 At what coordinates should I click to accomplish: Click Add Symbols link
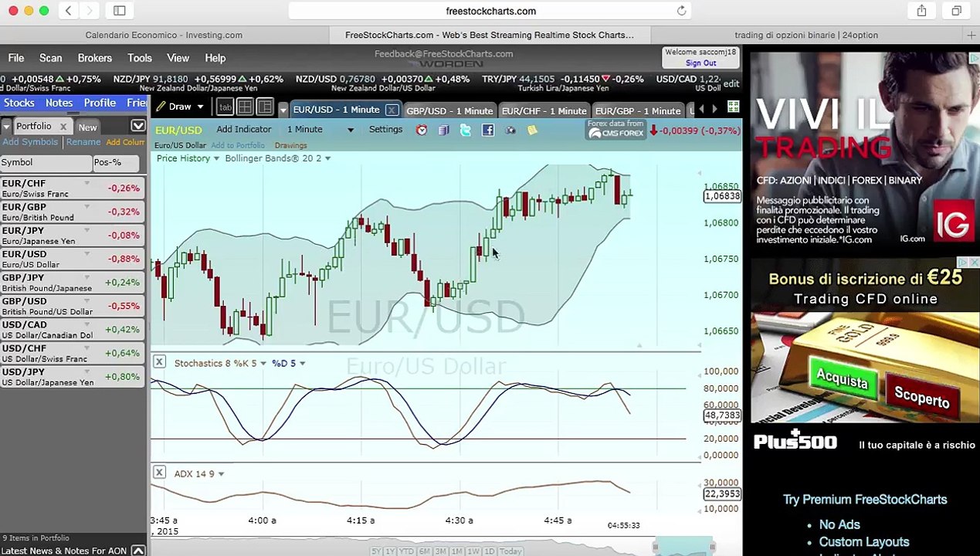click(30, 142)
